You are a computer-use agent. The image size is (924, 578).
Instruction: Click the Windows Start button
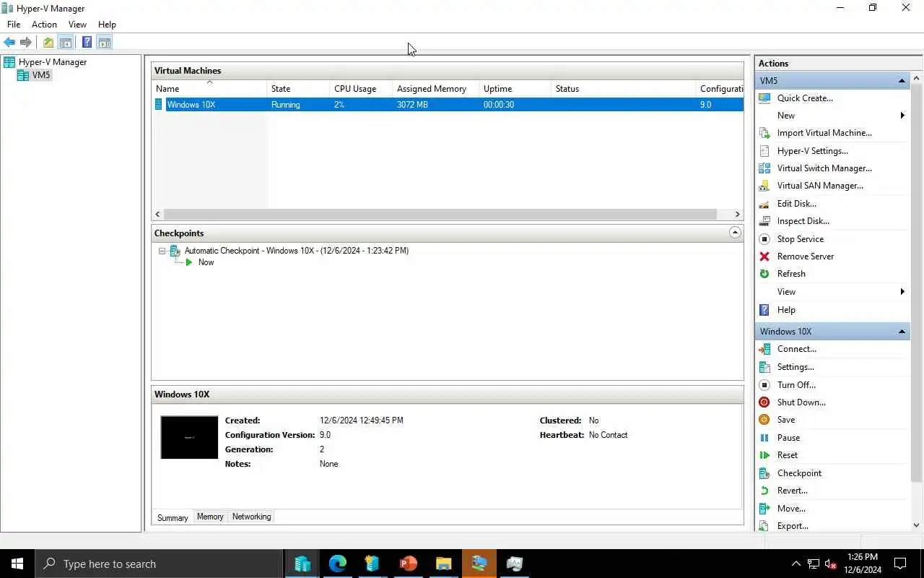17,564
